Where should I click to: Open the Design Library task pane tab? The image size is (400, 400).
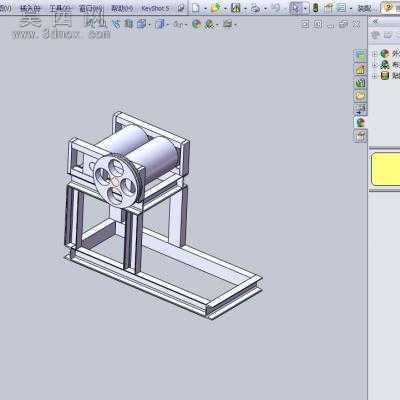tap(360, 69)
